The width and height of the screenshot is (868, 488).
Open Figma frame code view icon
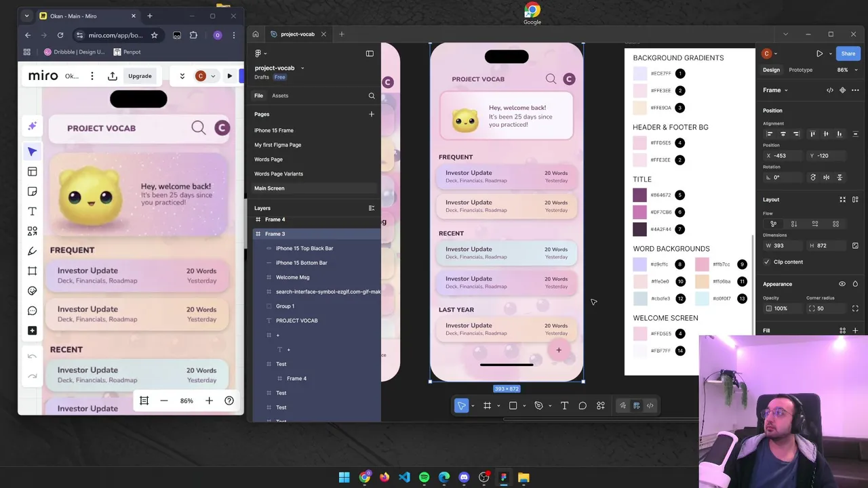click(830, 90)
